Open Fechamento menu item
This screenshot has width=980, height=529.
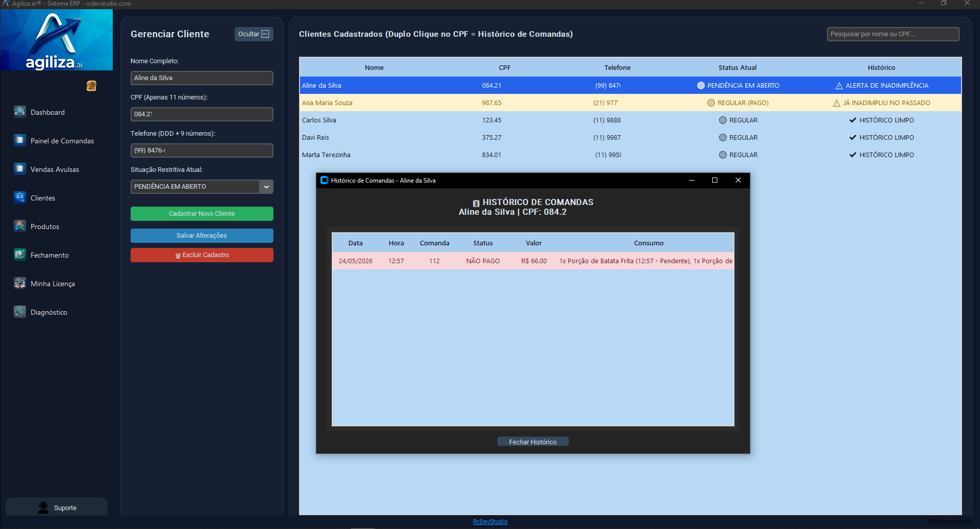click(x=49, y=255)
